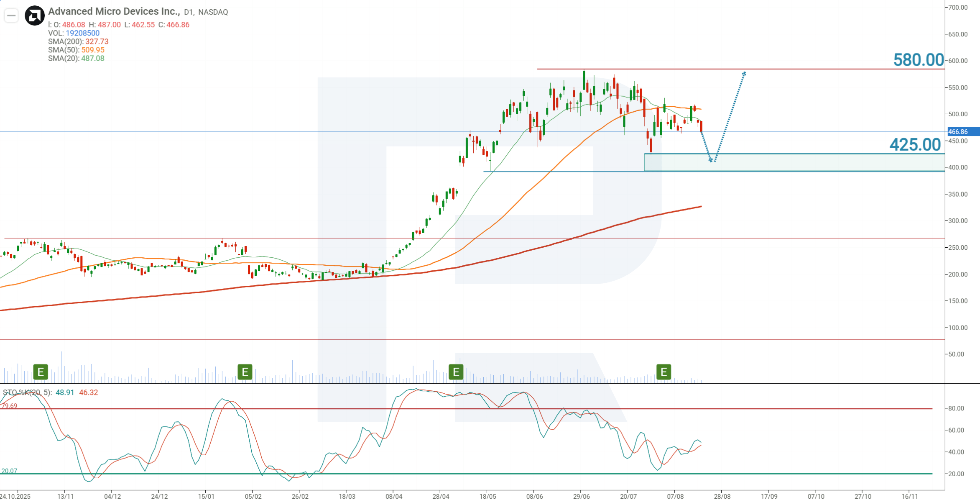Screen dimensions: 980x500
Task: Click the '150.00' price axis label
Action: click(958, 301)
